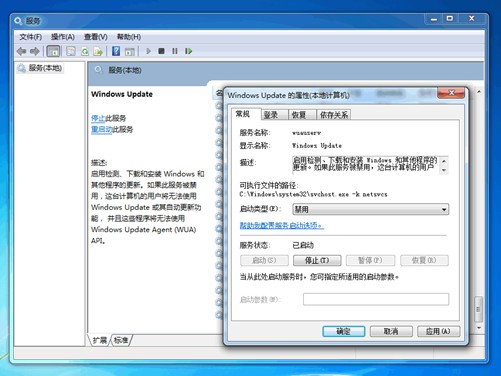Click the services list scrollbar thumb
Viewport: 501px width, 376px height.
[478, 309]
